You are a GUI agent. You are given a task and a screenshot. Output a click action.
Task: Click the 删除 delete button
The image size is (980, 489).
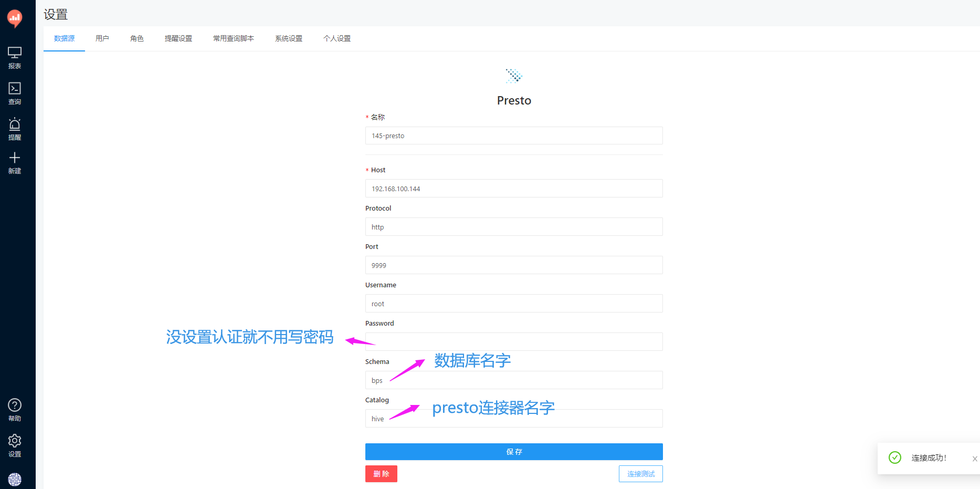381,473
